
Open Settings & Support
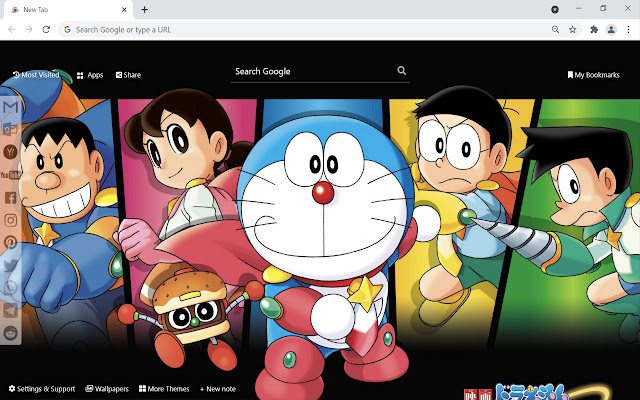42,389
